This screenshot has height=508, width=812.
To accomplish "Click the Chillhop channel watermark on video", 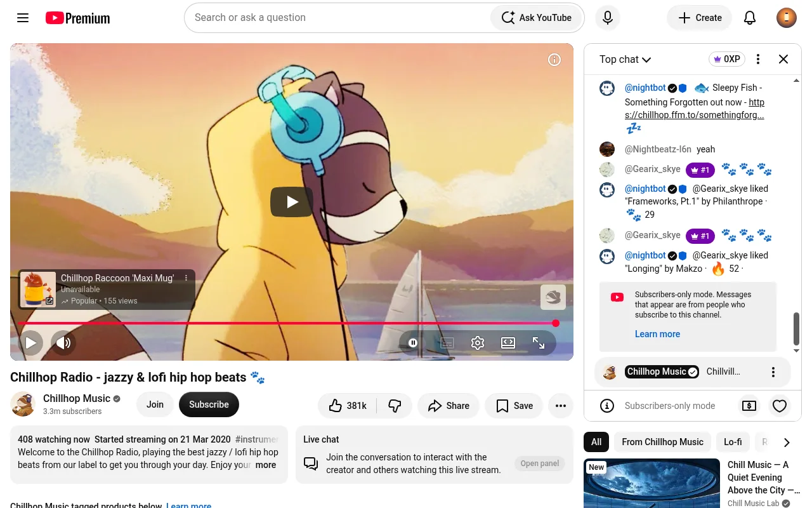I will click(553, 297).
